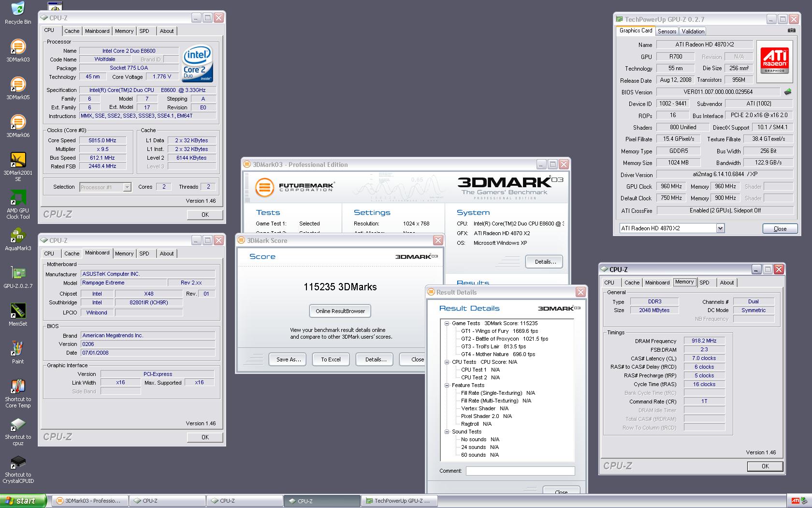
Task: Click Details... in the 3DMark Score dialog
Action: [376, 359]
